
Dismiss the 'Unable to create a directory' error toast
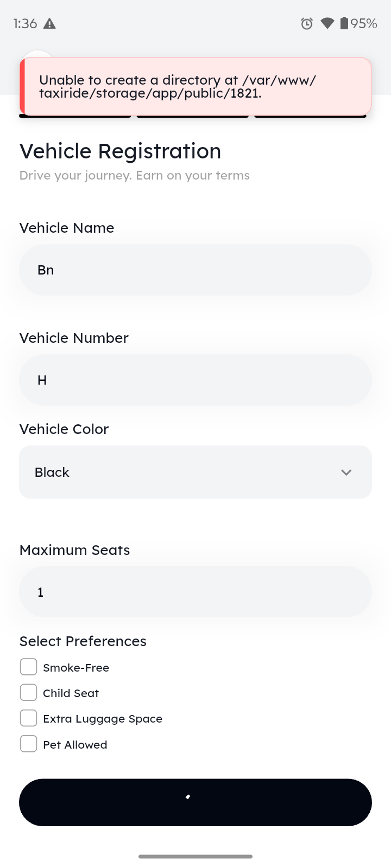(x=195, y=87)
